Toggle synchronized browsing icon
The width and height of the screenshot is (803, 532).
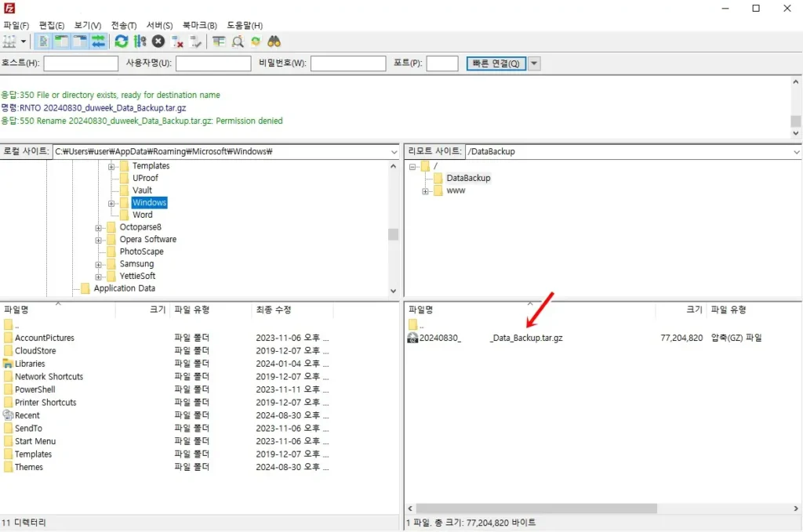click(x=256, y=42)
